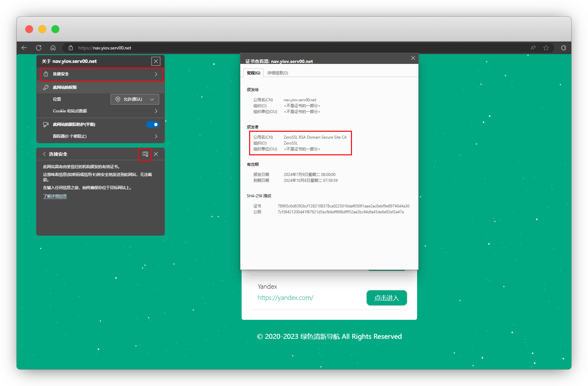Add page to favorites star icon
Screen dimensions: 588x386
pos(546,48)
